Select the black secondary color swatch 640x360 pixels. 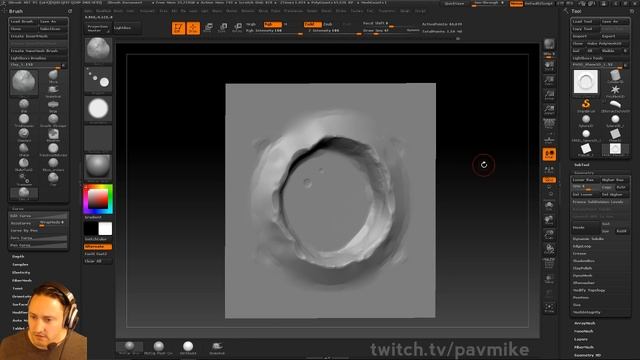[x=91, y=229]
